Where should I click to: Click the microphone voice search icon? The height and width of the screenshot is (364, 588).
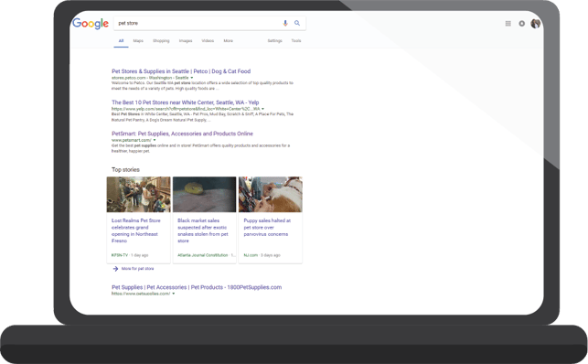click(285, 23)
